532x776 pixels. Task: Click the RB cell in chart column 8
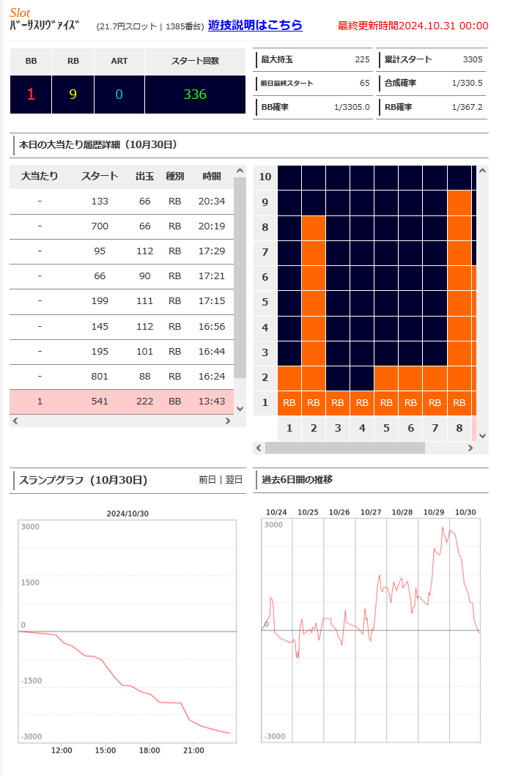pos(459,403)
